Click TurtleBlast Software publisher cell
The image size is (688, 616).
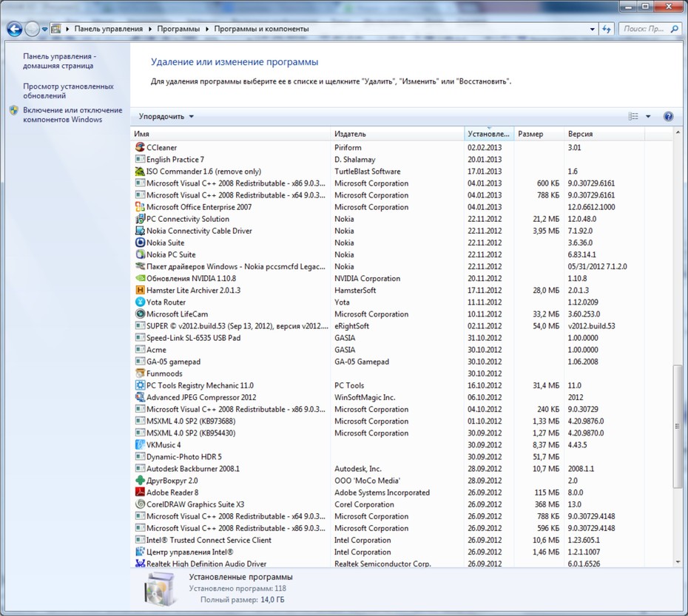click(367, 171)
